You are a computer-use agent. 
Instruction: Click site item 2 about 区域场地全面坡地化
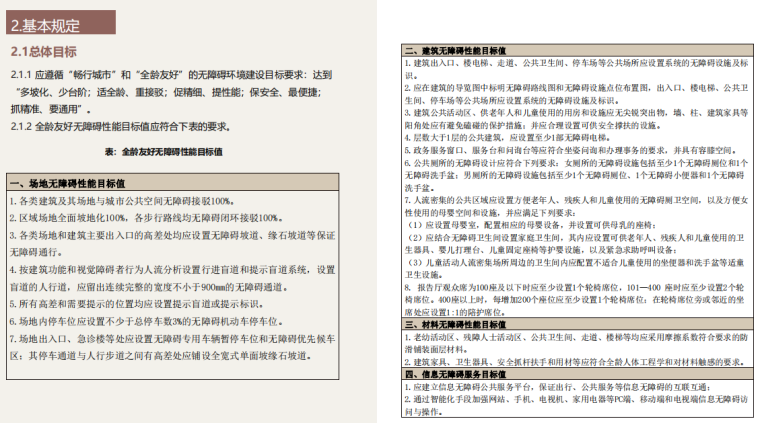point(132,217)
